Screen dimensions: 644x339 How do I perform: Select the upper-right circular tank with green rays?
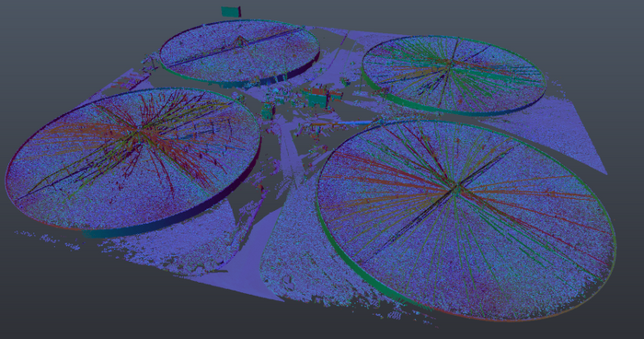tap(454, 75)
